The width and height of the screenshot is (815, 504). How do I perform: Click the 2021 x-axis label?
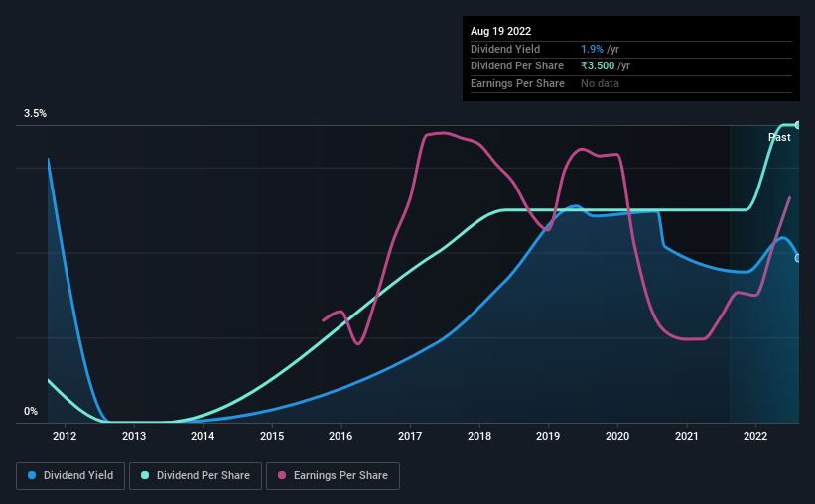(687, 436)
